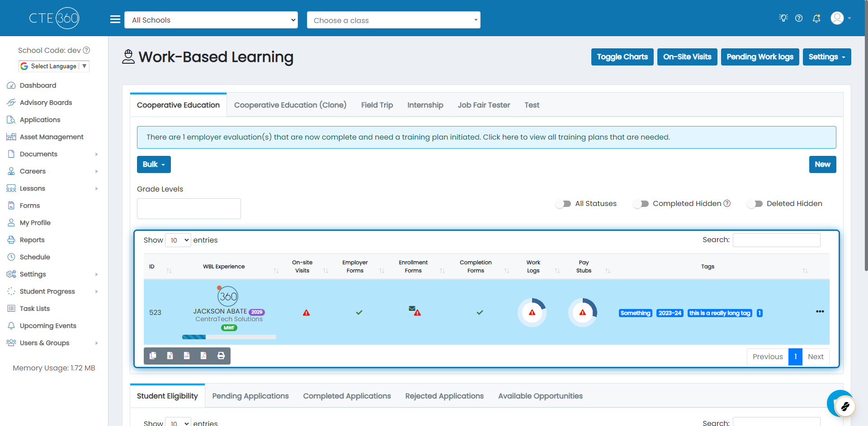This screenshot has height=426, width=868.
Task: Expand the Documents sidebar menu
Action: 53,154
